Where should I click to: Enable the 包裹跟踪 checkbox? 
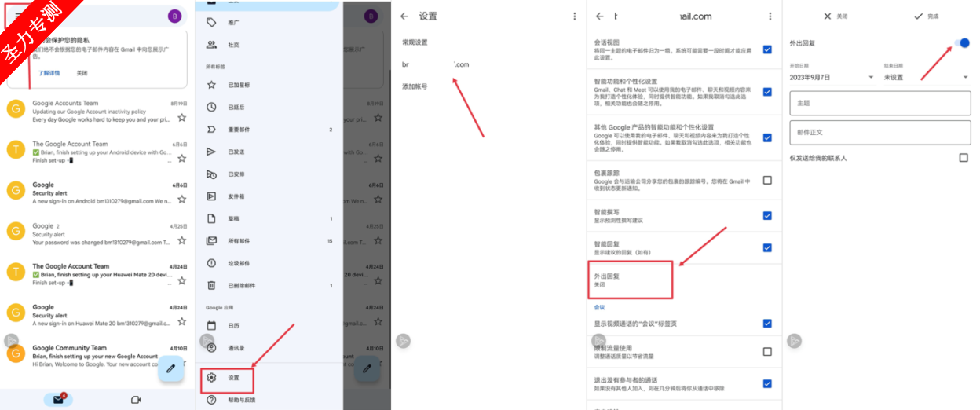click(767, 180)
